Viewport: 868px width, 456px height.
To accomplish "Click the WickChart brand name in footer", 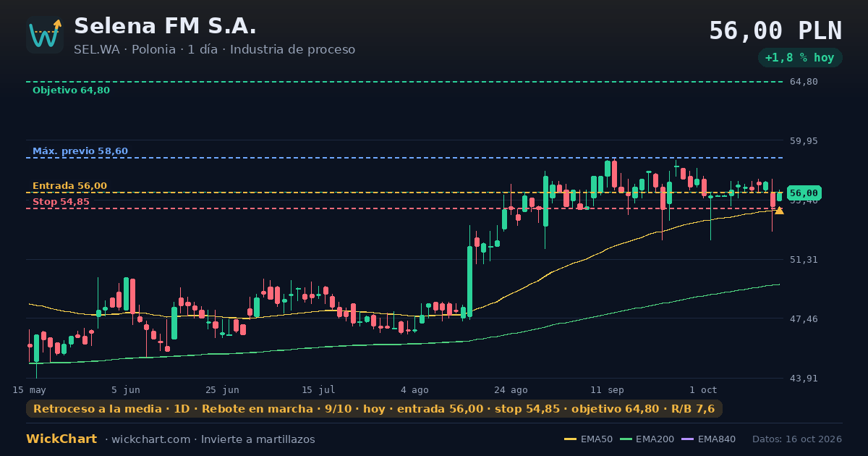I will pos(61,439).
